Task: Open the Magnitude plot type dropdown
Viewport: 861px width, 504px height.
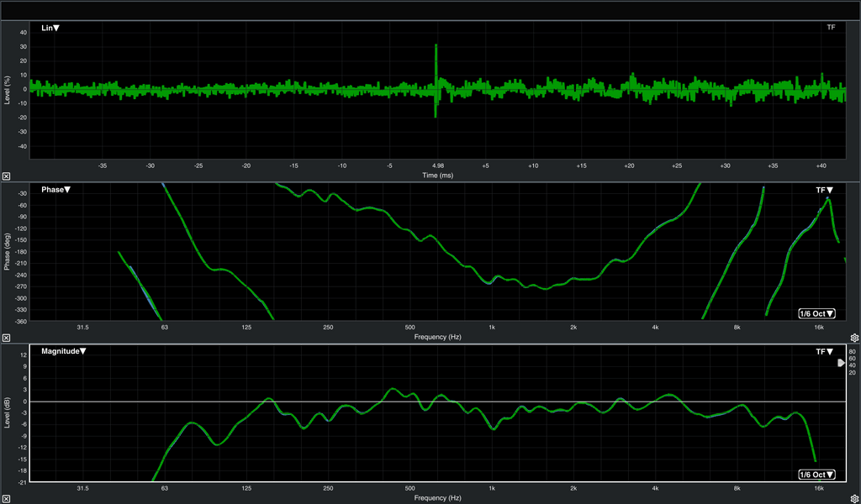Action: pos(64,351)
